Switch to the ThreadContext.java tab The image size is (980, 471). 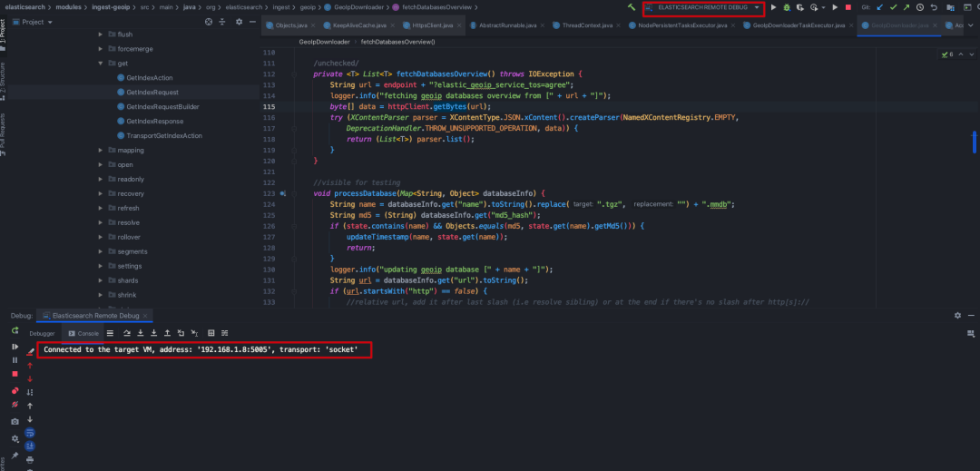click(x=585, y=25)
